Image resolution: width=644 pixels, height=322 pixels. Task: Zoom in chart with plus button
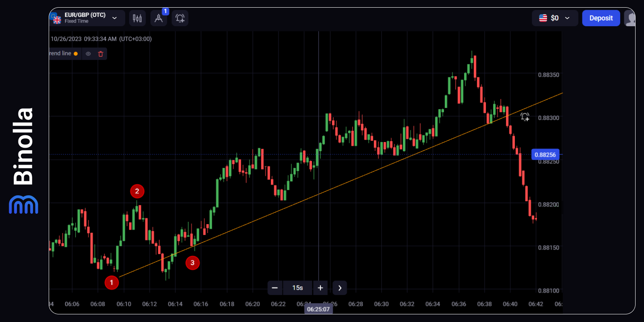320,288
